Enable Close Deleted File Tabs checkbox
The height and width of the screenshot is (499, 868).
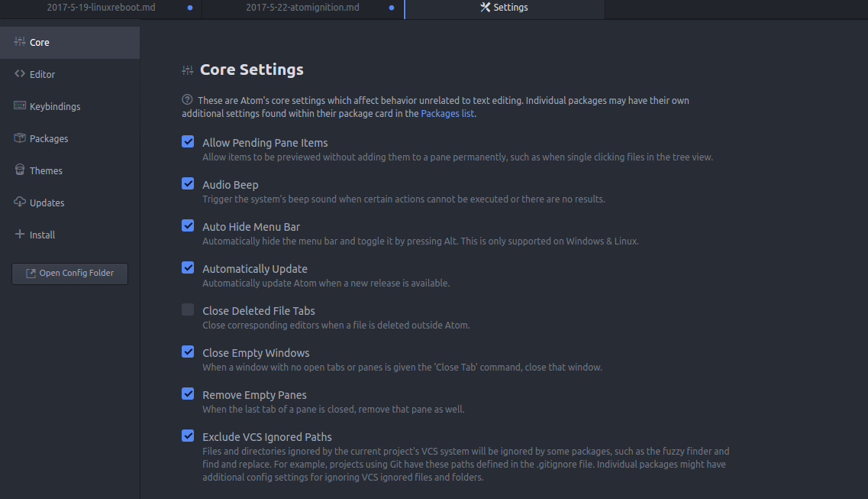(x=189, y=309)
